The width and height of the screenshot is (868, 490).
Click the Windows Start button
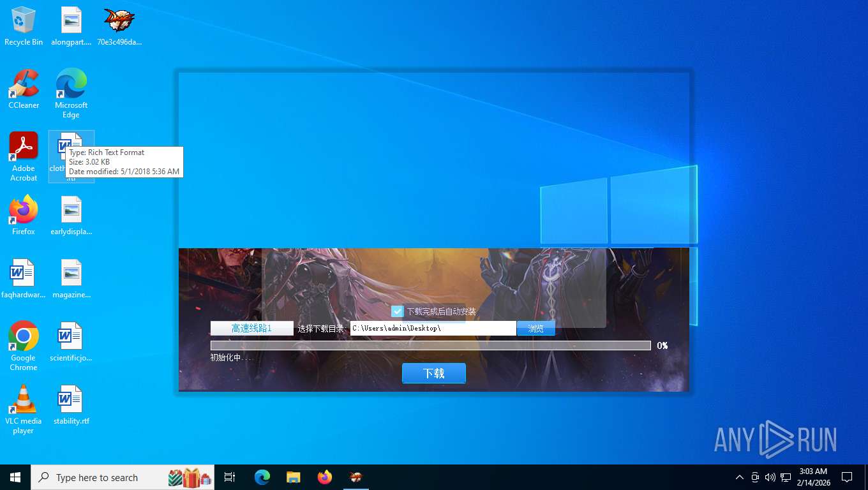click(x=15, y=477)
